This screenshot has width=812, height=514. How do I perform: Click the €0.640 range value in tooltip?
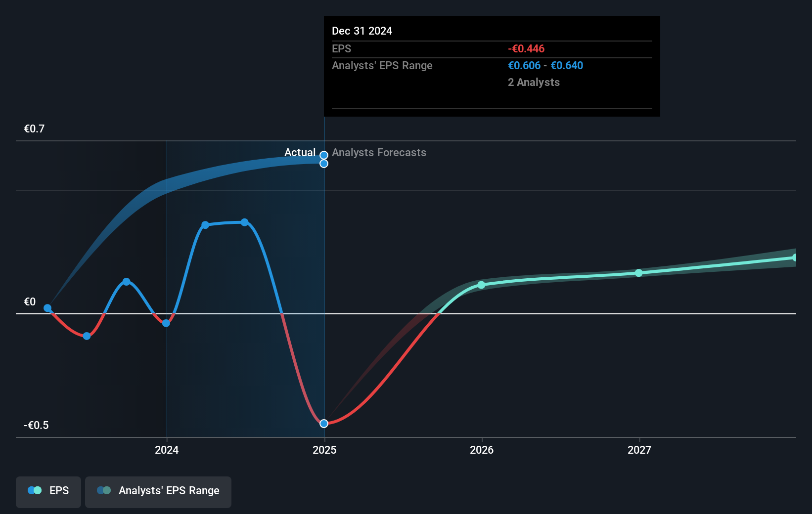click(567, 66)
